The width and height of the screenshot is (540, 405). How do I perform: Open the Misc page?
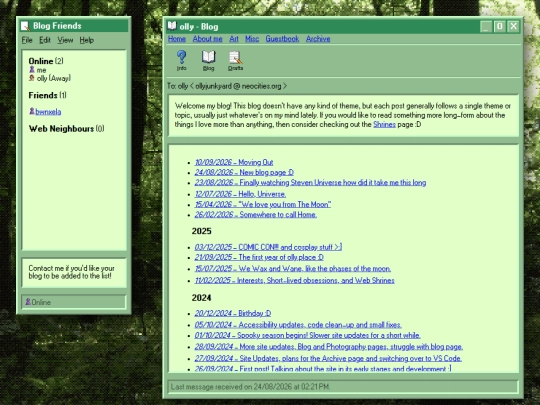click(x=252, y=39)
